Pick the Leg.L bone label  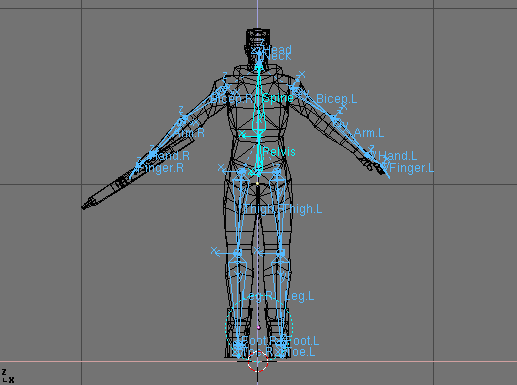(300, 296)
